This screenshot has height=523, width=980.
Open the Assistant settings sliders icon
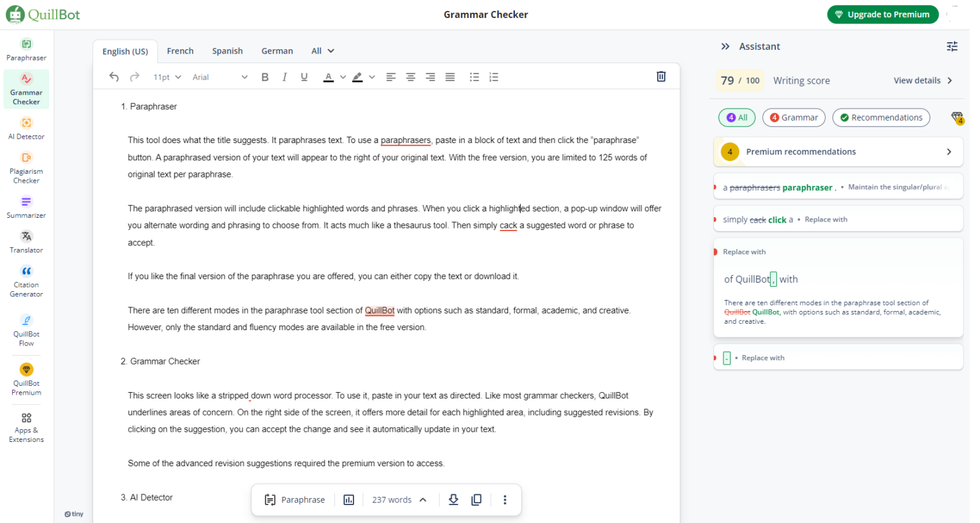click(x=952, y=47)
